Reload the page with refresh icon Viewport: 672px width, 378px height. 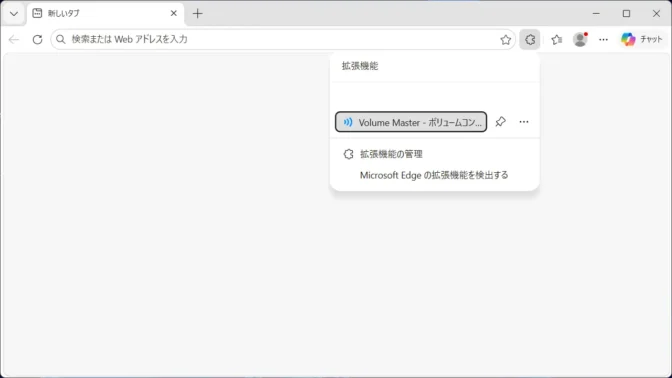click(38, 39)
